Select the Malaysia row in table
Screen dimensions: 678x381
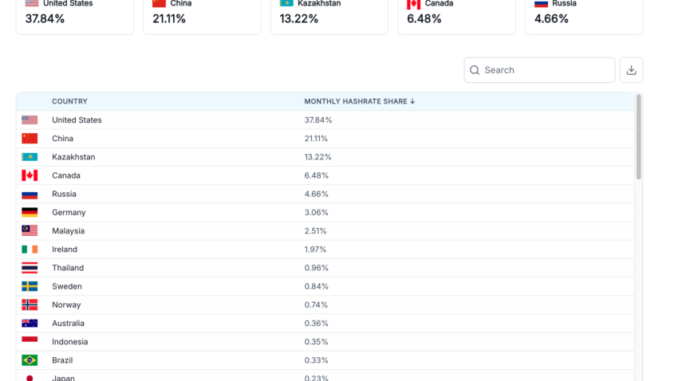[325, 231]
